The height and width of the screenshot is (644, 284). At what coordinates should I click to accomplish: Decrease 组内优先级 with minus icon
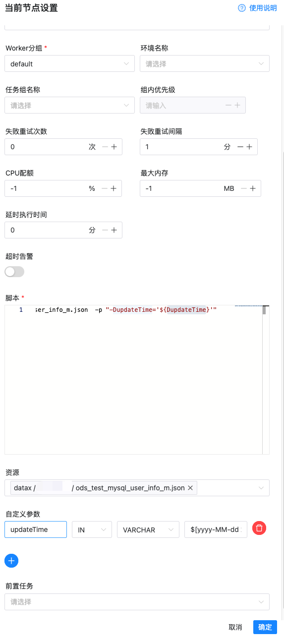[x=228, y=106]
